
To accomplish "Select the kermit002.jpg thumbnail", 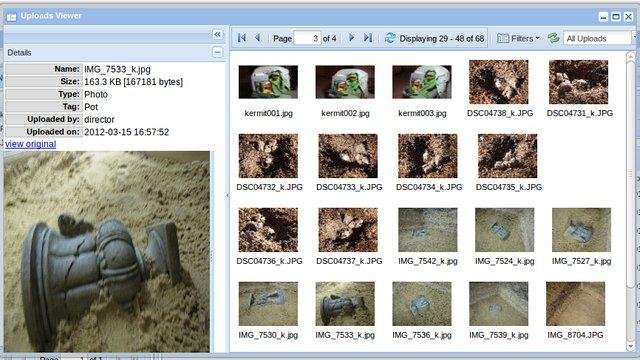I will [345, 82].
